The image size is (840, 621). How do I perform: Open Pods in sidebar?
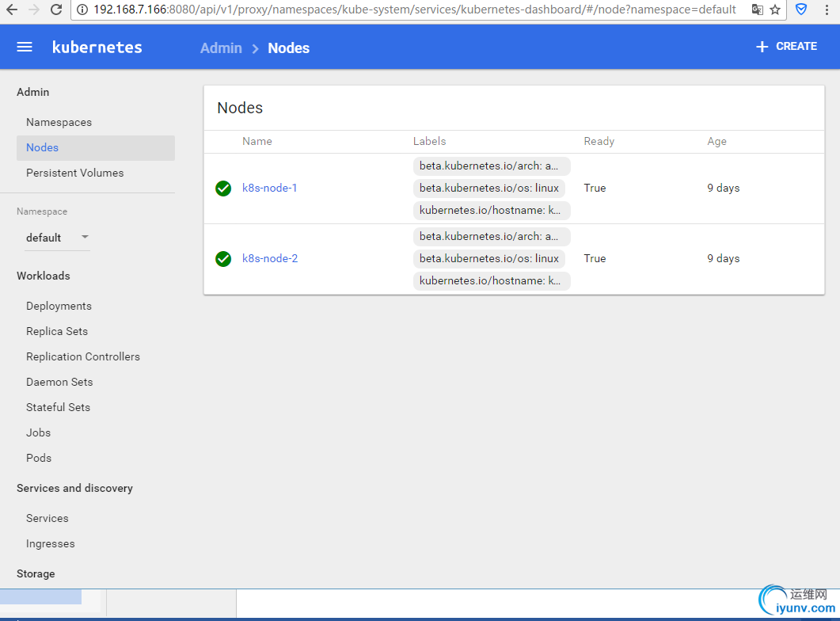click(x=39, y=458)
